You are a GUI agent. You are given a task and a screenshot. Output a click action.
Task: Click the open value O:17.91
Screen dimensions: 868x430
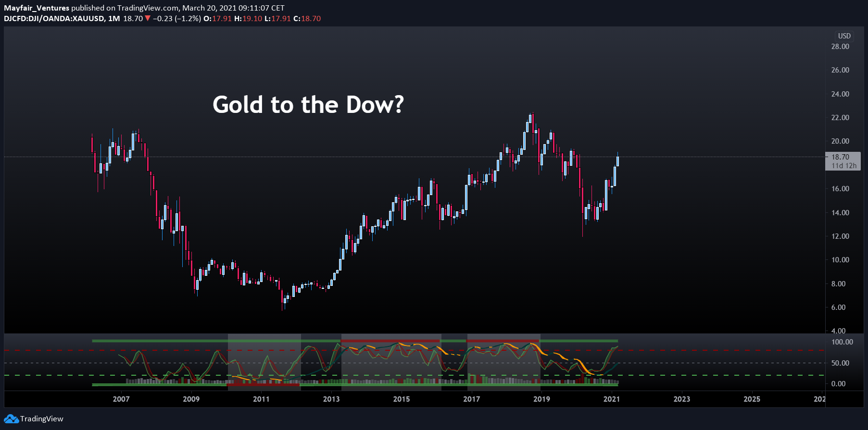(217, 19)
